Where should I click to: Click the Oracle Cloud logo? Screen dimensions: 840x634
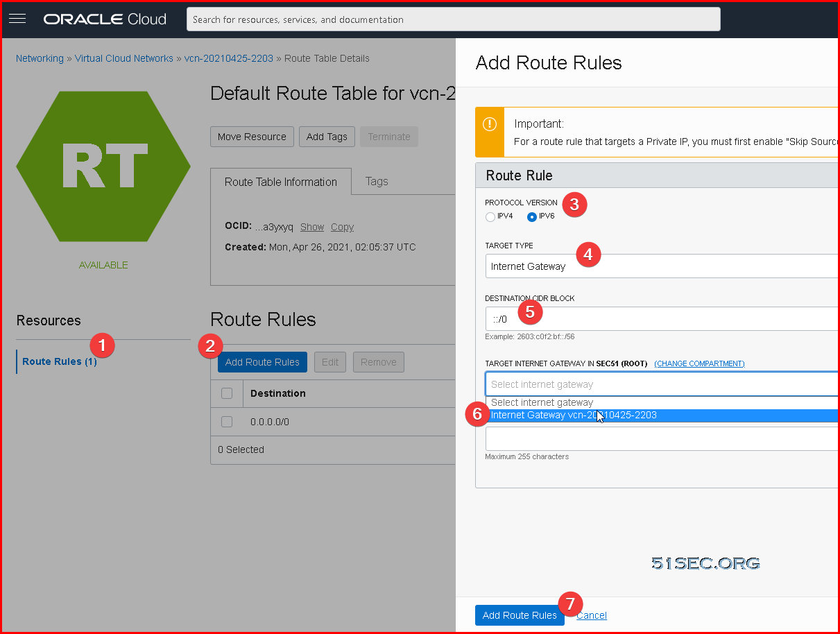(x=105, y=19)
